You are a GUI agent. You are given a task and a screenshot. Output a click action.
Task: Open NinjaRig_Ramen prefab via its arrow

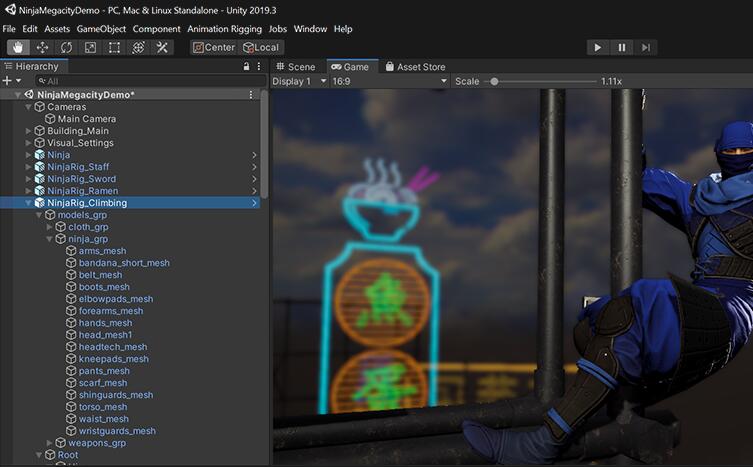(x=254, y=191)
